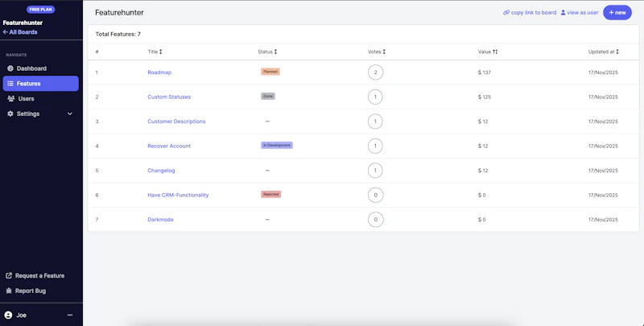Open the Darkmode feature
Screen dimensions: 644x326
pos(160,220)
